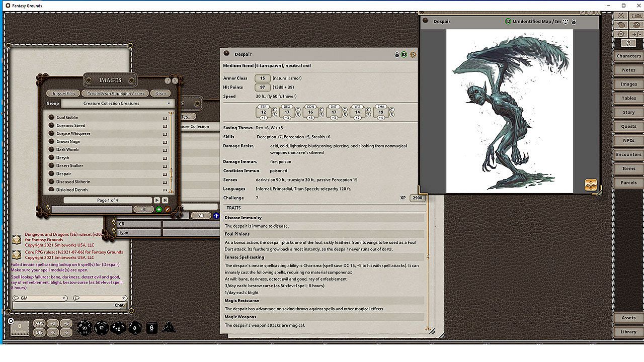This screenshot has height=362, width=644.
Task: Open the NPCs sidebar tab
Action: click(628, 140)
